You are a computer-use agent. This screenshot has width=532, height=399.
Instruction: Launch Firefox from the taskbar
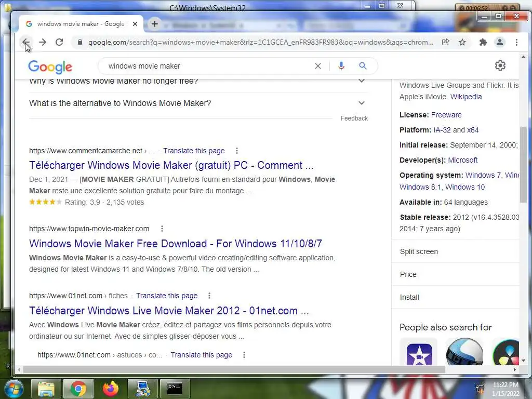point(110,389)
